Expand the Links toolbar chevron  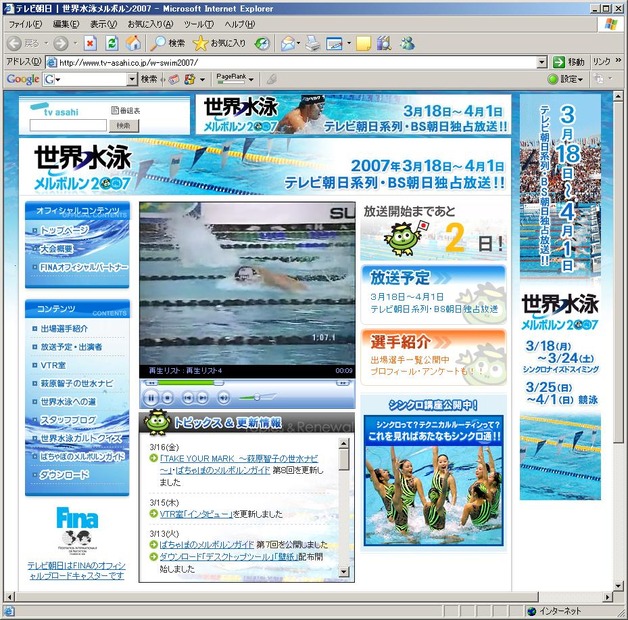(x=618, y=61)
